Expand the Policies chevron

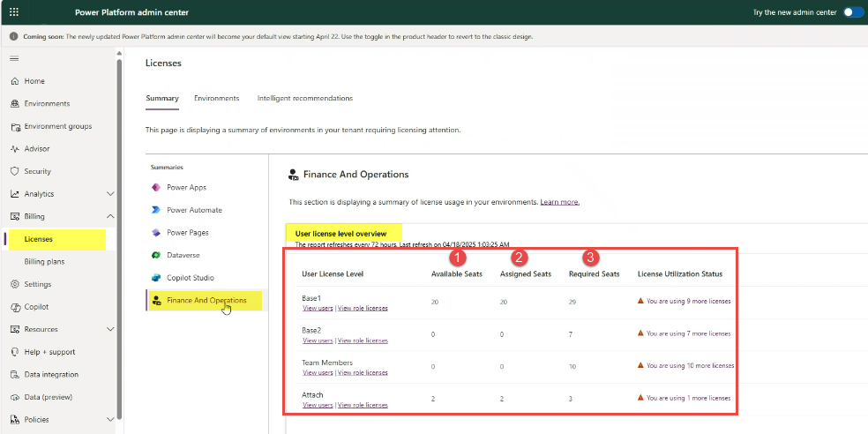click(110, 420)
